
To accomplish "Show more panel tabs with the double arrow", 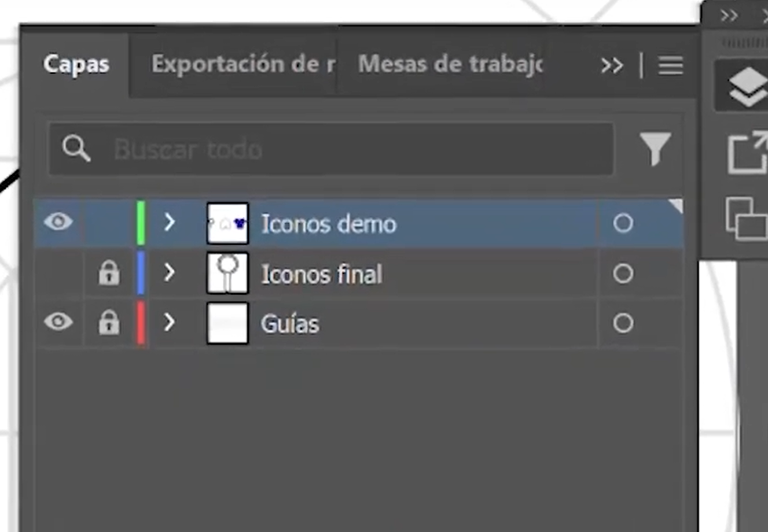I will (611, 65).
